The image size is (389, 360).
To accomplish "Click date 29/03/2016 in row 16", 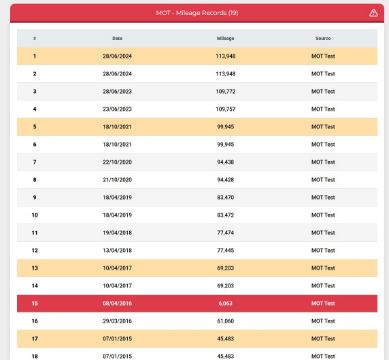I will pos(117,321).
